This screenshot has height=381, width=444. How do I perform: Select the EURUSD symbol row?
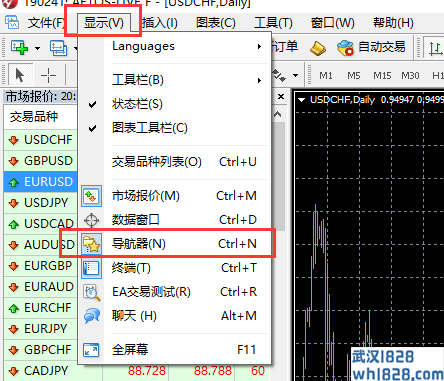40,182
